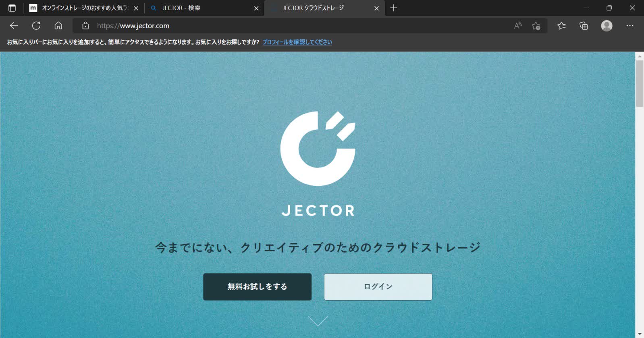The width and height of the screenshot is (644, 338).
Task: Click the white JECTOR ring logo
Action: tap(318, 148)
